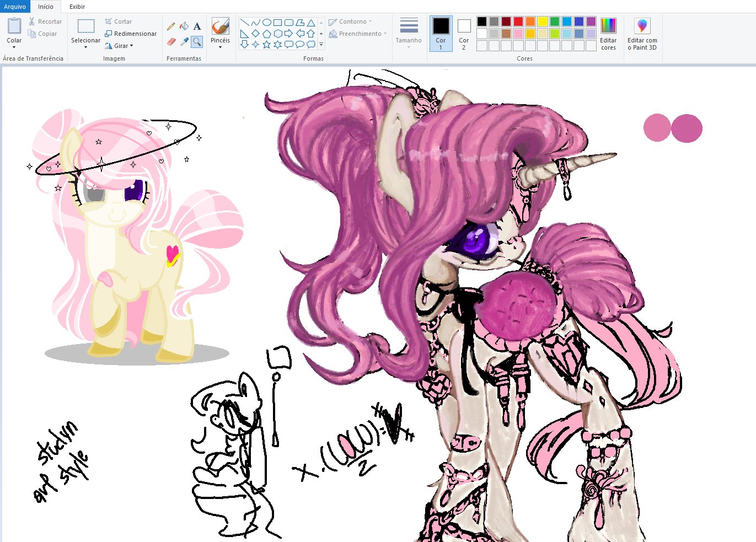Image resolution: width=756 pixels, height=542 pixels.
Task: Pick the purple palette swatch
Action: tap(591, 22)
